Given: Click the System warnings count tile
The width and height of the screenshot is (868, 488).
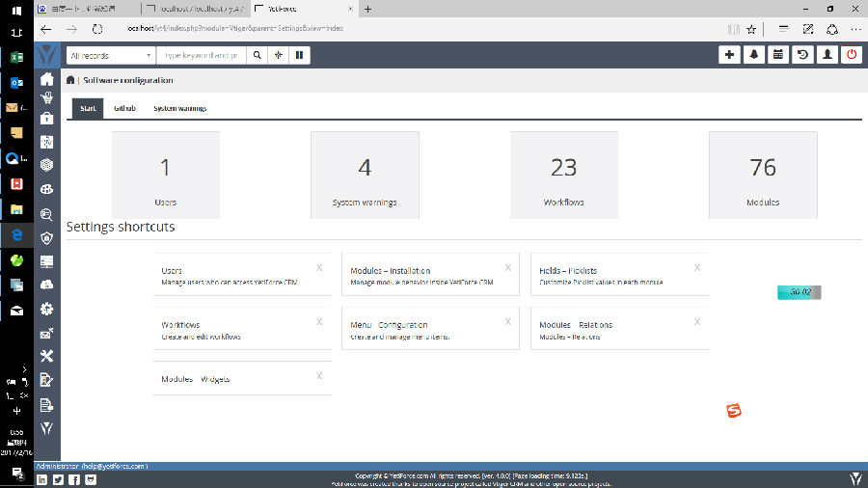Looking at the screenshot, I should 365,175.
